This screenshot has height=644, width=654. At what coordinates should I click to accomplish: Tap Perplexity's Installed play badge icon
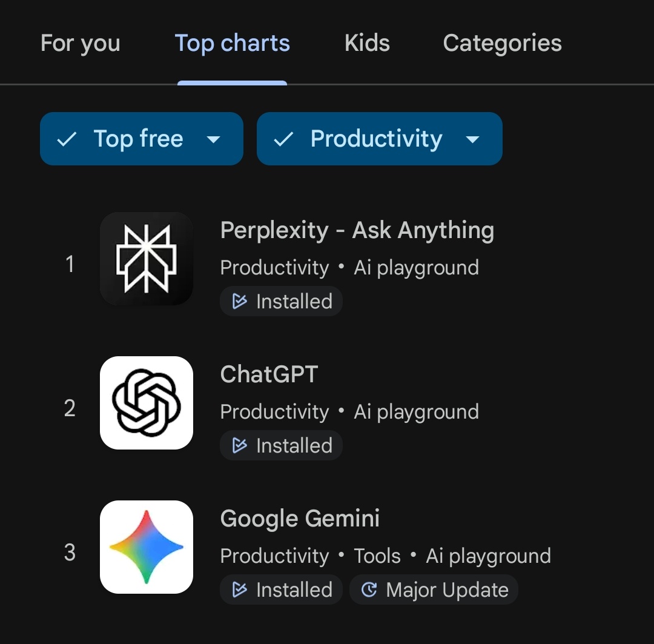240,302
